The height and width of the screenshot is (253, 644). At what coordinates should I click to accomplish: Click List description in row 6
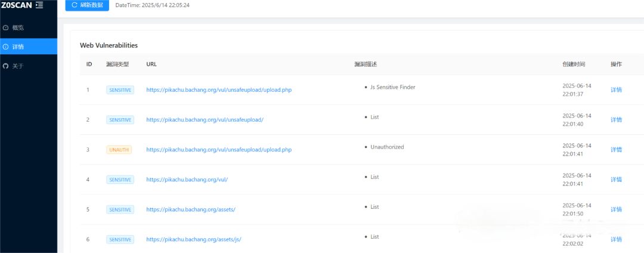[x=374, y=237]
